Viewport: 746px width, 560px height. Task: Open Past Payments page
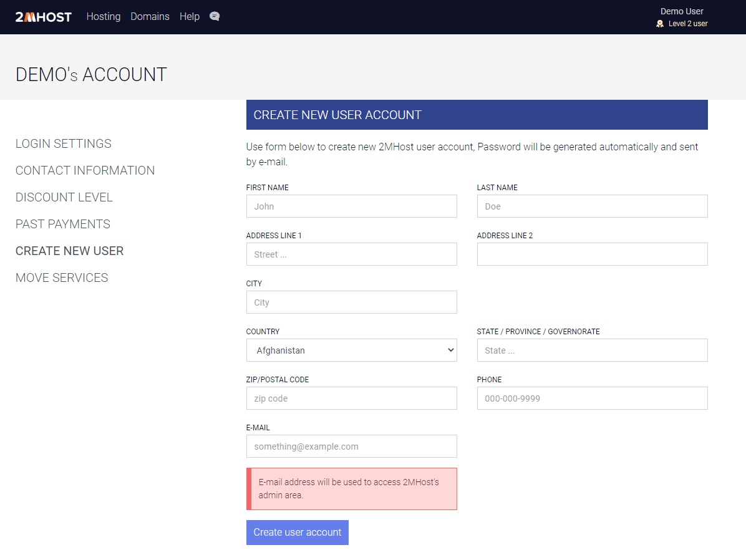click(63, 224)
